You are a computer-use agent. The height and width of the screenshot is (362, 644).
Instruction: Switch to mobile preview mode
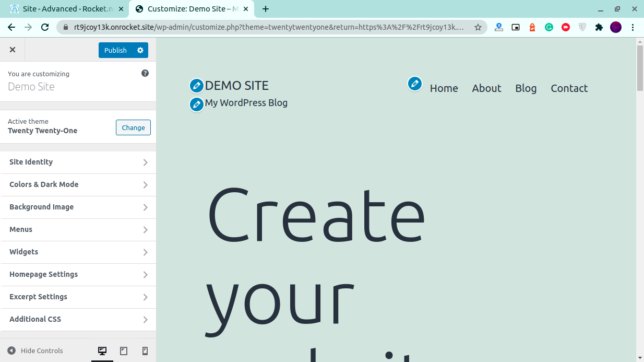tap(145, 351)
